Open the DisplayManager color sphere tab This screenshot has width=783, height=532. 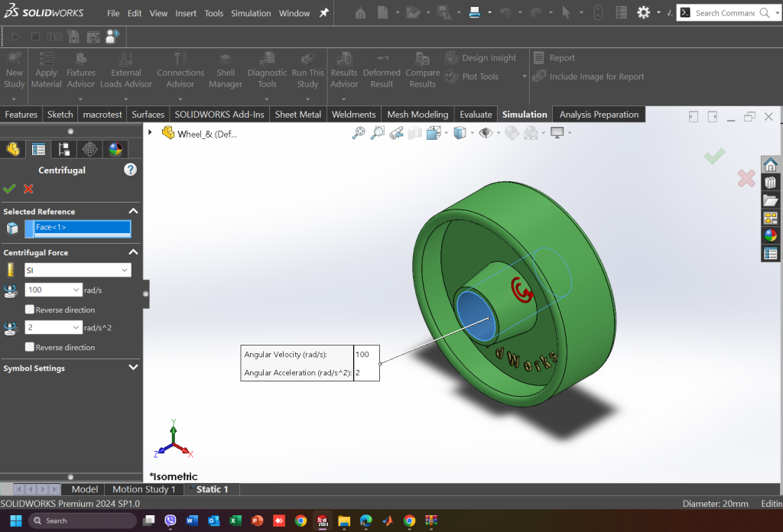coord(115,149)
